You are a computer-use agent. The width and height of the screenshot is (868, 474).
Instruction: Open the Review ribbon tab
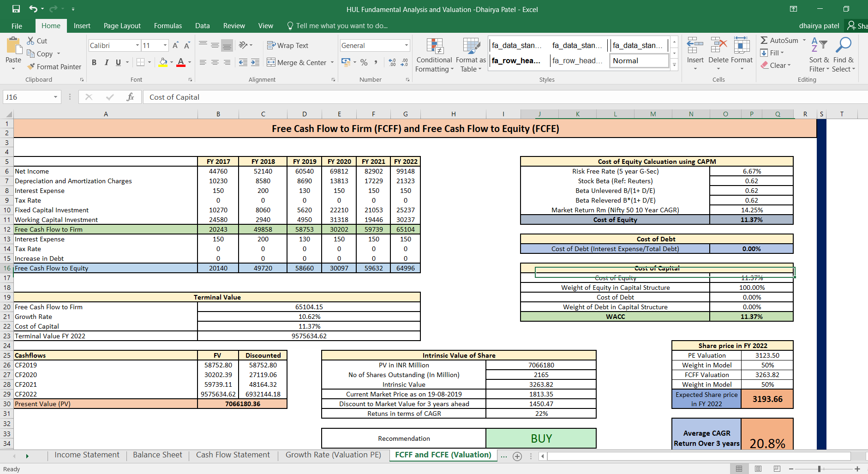pos(234,26)
